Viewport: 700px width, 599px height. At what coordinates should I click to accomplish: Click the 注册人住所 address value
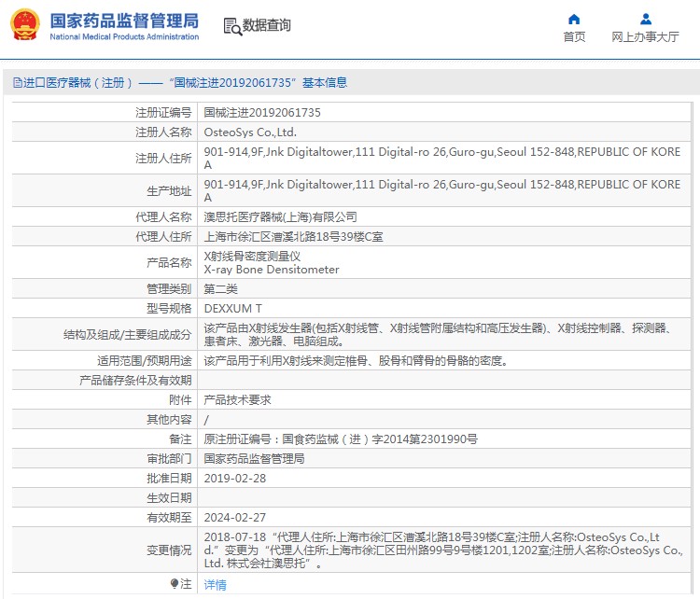442,158
